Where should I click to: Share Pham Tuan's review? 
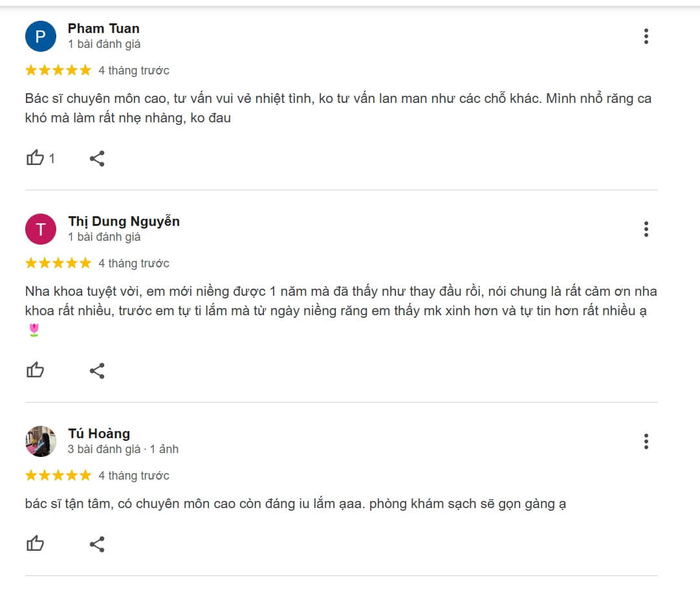pyautogui.click(x=97, y=158)
